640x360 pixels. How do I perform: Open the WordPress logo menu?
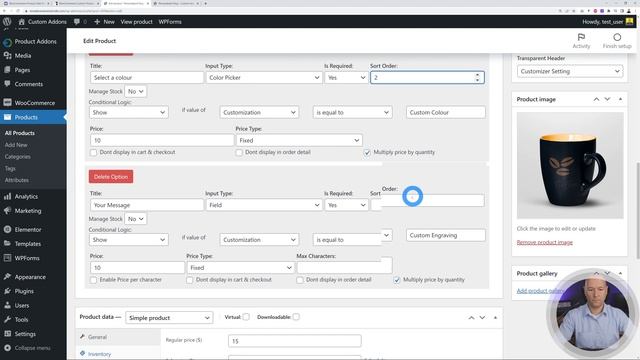(7, 22)
